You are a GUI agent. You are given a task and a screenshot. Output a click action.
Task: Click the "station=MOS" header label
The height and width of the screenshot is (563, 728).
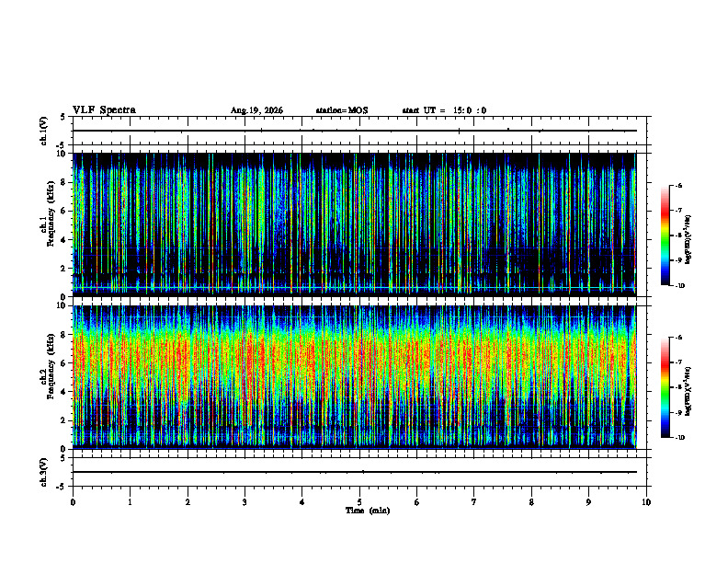tap(342, 110)
